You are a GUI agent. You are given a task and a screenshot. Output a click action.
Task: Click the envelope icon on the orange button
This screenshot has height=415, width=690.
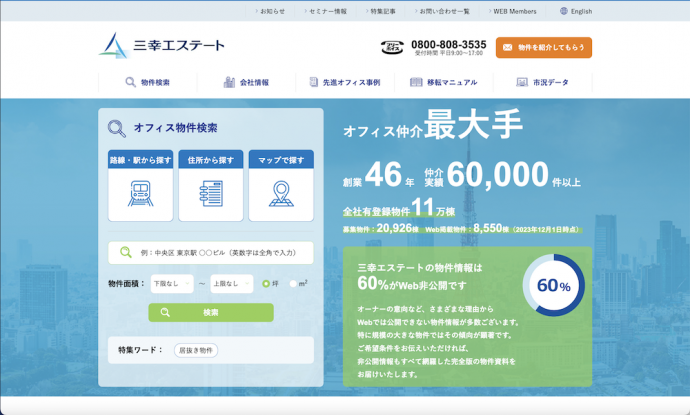point(507,47)
